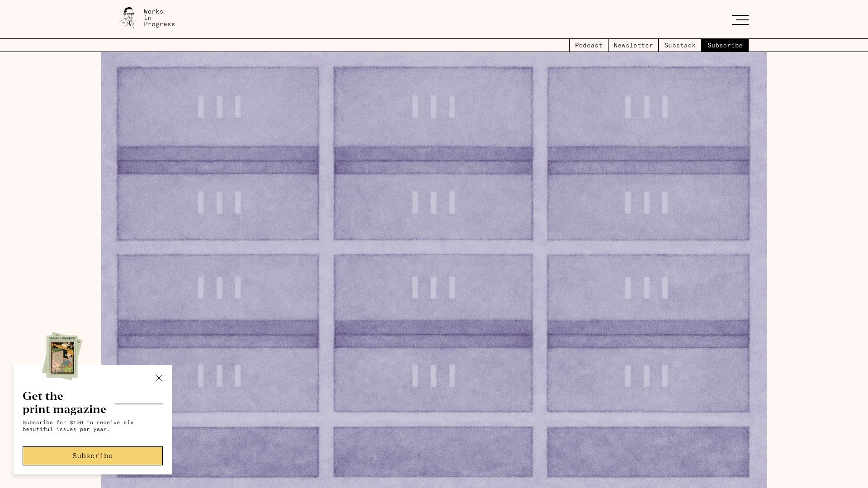Click the Works in Progress site title

[x=159, y=18]
